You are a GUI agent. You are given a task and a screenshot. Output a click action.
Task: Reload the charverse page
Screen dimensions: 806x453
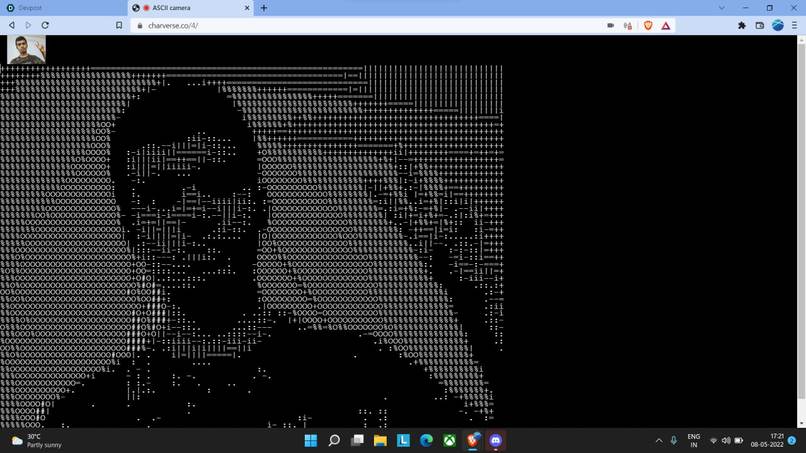45,25
